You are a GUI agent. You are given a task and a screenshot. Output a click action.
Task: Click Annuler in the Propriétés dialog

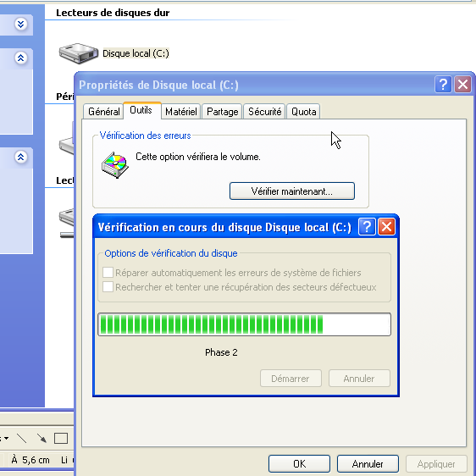(x=368, y=463)
